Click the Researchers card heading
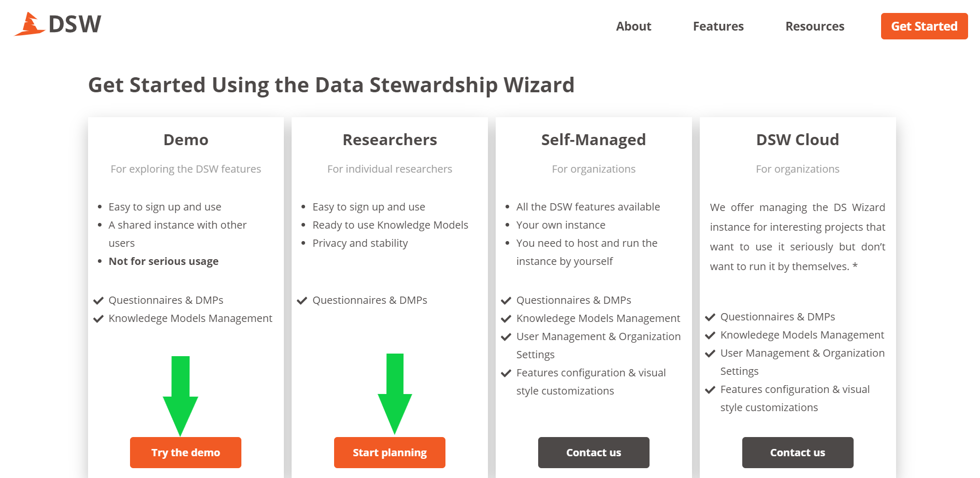This screenshot has height=478, width=980. pyautogui.click(x=390, y=139)
